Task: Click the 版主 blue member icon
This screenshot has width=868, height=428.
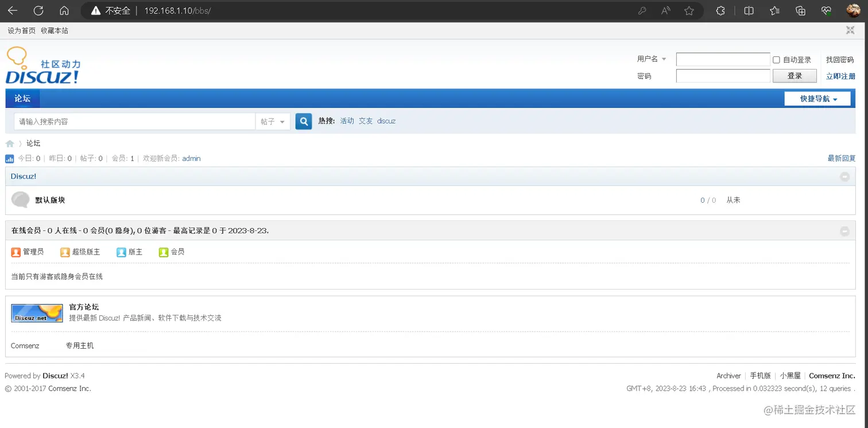Action: (x=121, y=252)
